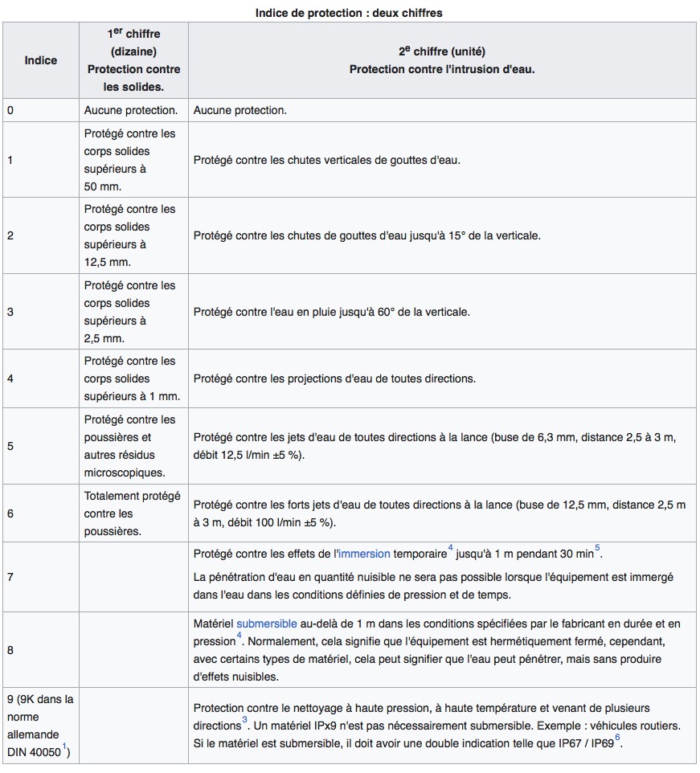The image size is (700, 773).
Task: Select the "1er chiffre (dizaine)" header cell
Action: coord(133,60)
